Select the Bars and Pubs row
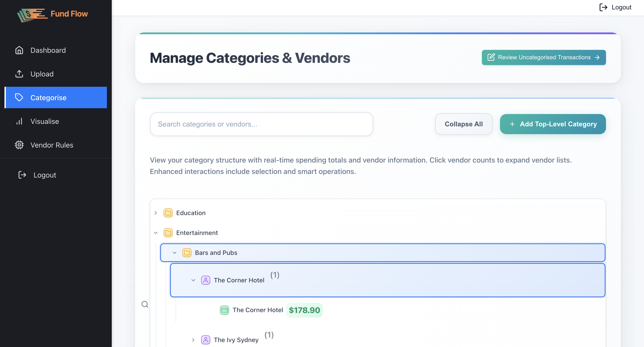 pos(383,253)
